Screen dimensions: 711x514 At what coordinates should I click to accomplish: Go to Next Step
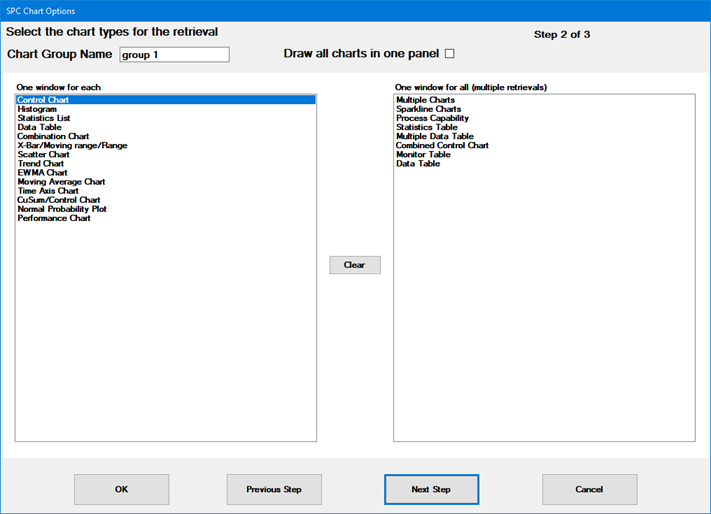pyautogui.click(x=431, y=490)
